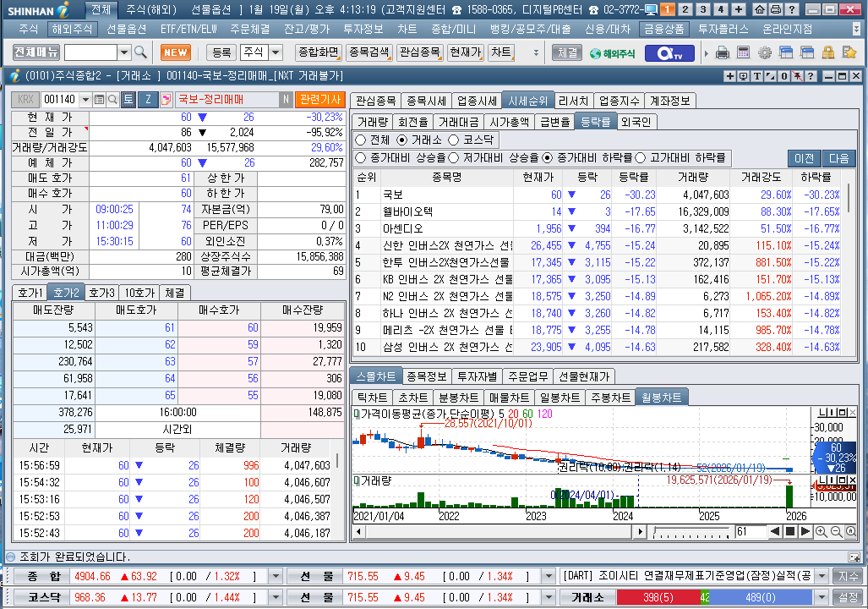Open settings via the gear icon
The height and width of the screenshot is (609, 868).
click(765, 52)
